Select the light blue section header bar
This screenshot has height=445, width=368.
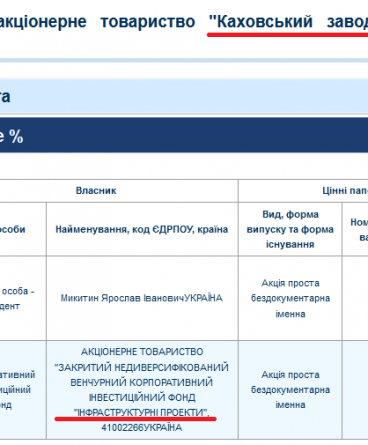184,96
